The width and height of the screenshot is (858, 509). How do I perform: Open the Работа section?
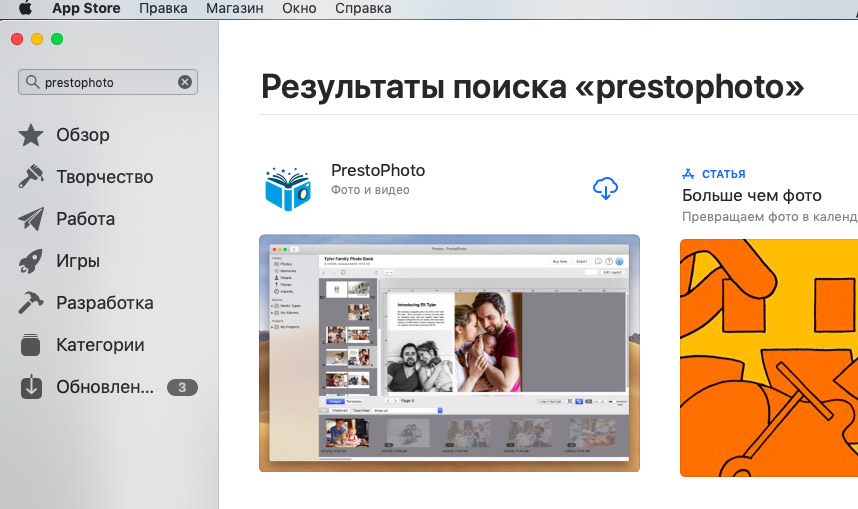click(x=85, y=219)
